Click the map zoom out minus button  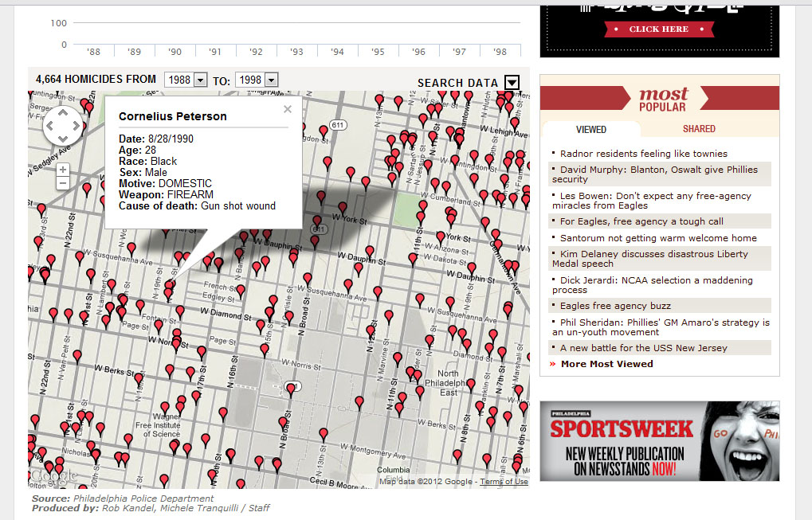pos(63,183)
